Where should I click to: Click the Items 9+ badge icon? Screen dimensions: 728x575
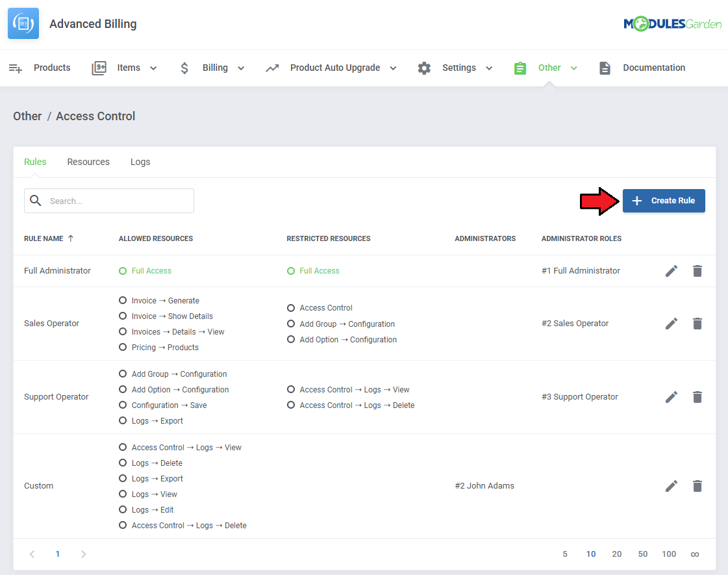[x=99, y=68]
